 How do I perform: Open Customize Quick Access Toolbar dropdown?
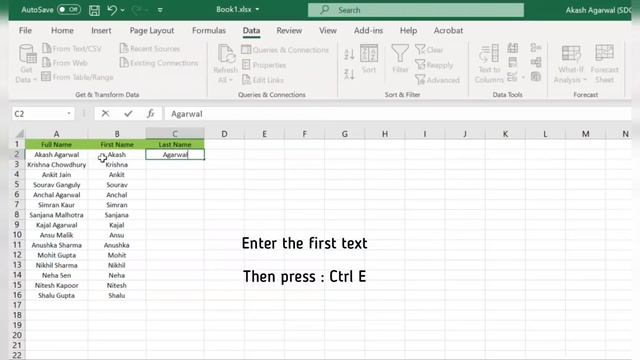[160, 10]
